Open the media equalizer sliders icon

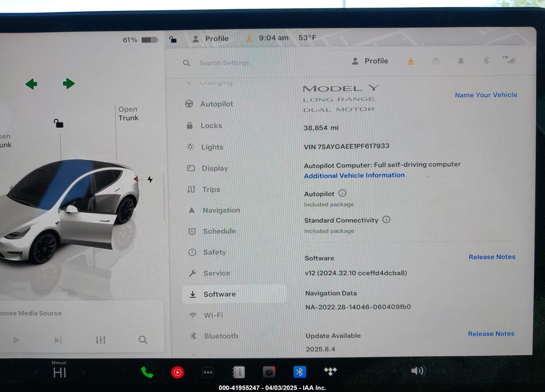[100, 340]
